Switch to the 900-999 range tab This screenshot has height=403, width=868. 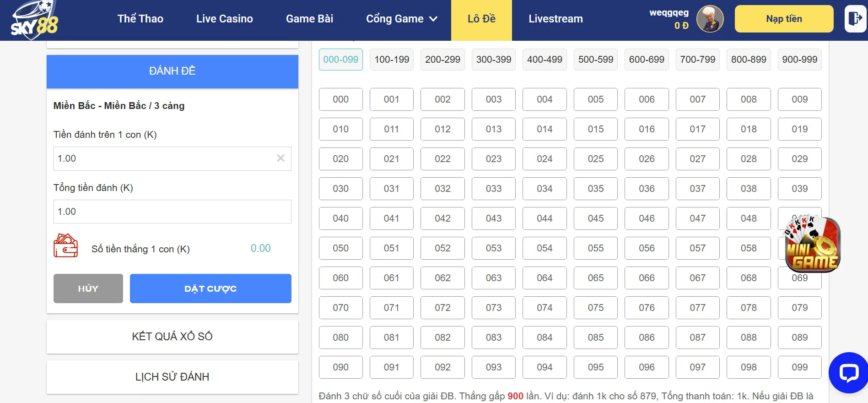click(x=799, y=60)
